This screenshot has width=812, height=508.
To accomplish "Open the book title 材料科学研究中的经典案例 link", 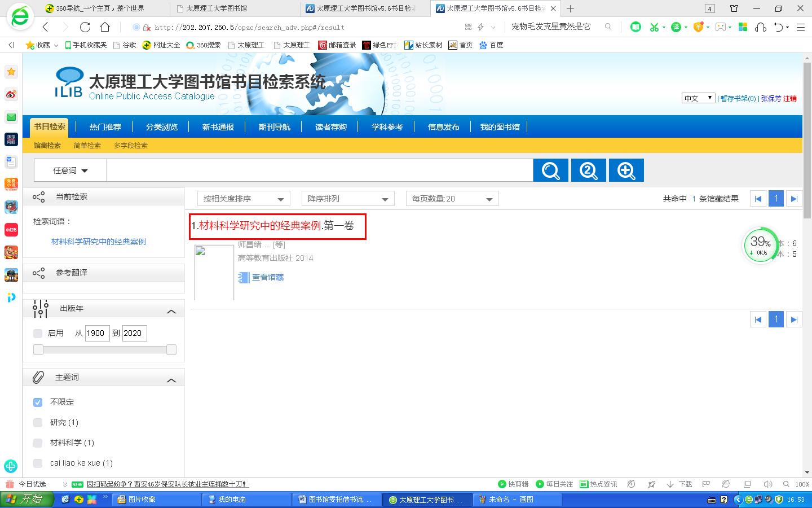I will [259, 226].
